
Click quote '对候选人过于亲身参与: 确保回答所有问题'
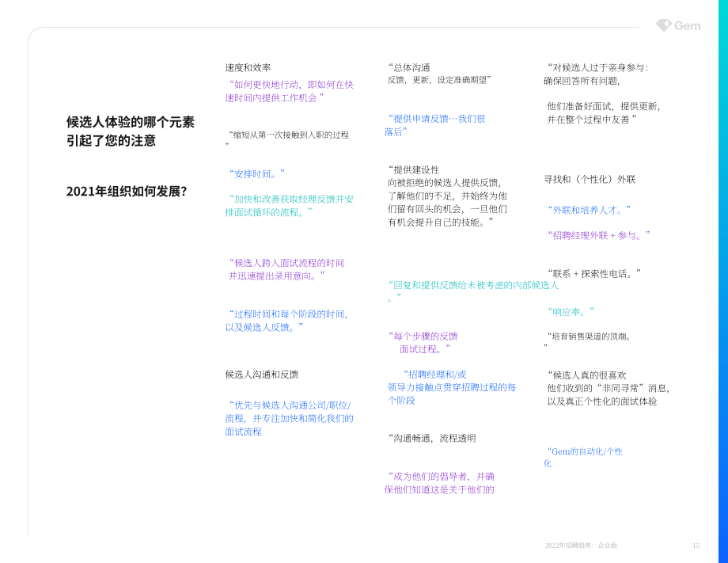[596, 74]
